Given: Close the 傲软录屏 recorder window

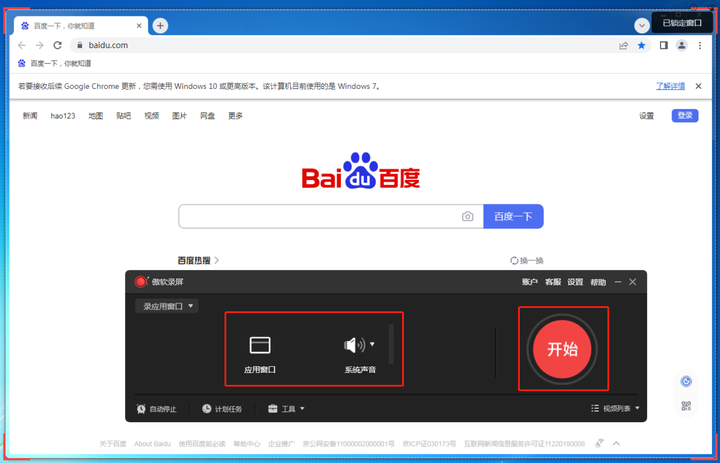Looking at the screenshot, I should click(633, 282).
